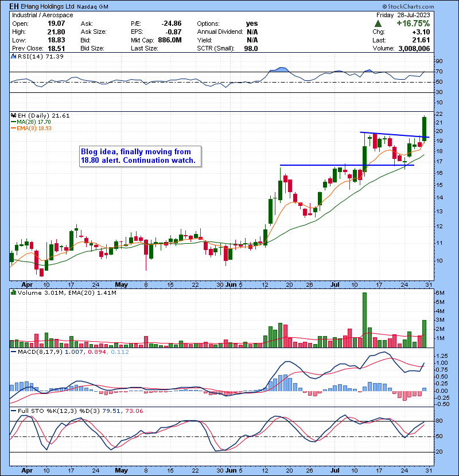The width and height of the screenshot is (459, 476).
Task: Select the EH ticker symbol in title
Action: click(x=14, y=6)
